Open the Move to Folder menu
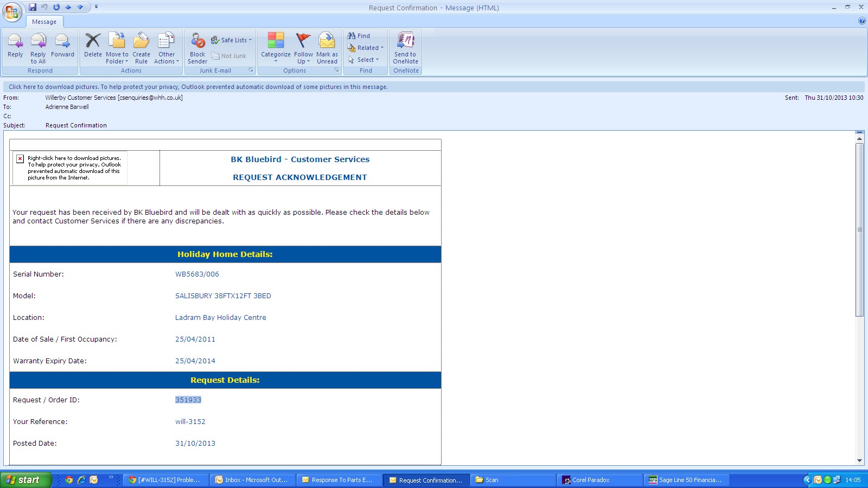Viewport: 868px width, 488px height. [117, 48]
